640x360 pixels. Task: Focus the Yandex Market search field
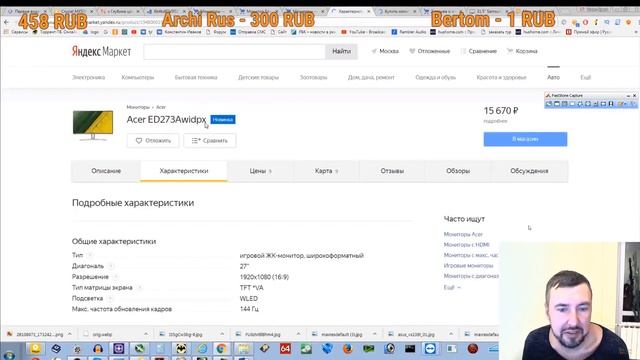pos(234,51)
